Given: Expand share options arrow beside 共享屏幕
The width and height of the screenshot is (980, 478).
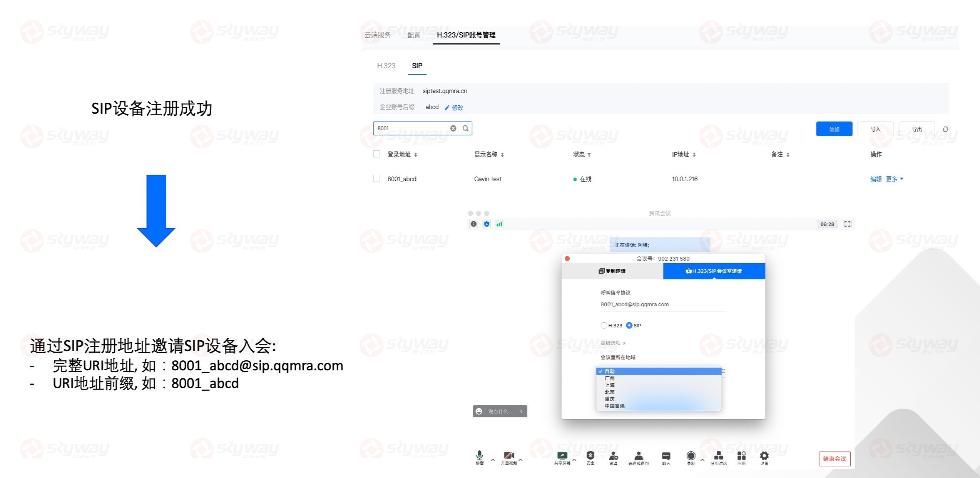Looking at the screenshot, I should coord(574,460).
